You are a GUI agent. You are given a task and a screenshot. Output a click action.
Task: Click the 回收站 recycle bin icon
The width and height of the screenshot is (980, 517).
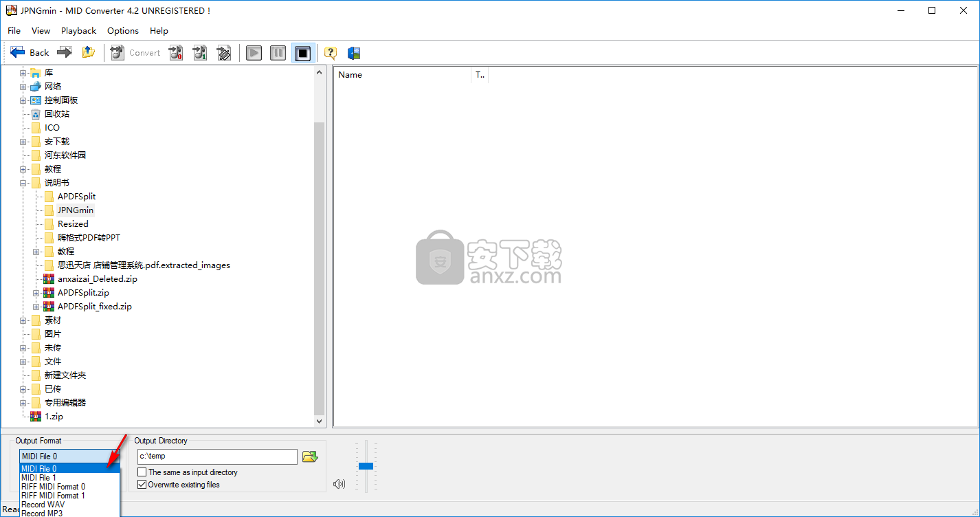[x=36, y=114]
